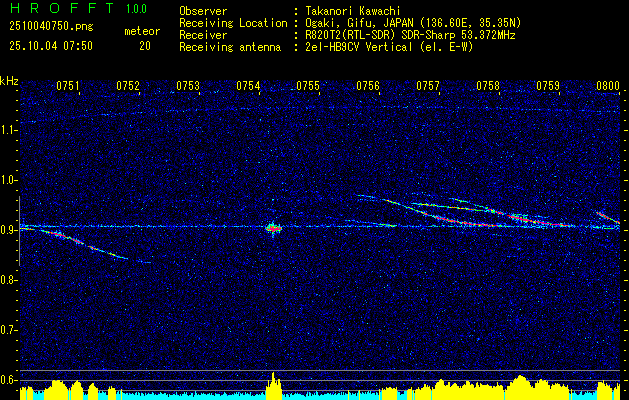Click the Observer label

click(x=203, y=11)
